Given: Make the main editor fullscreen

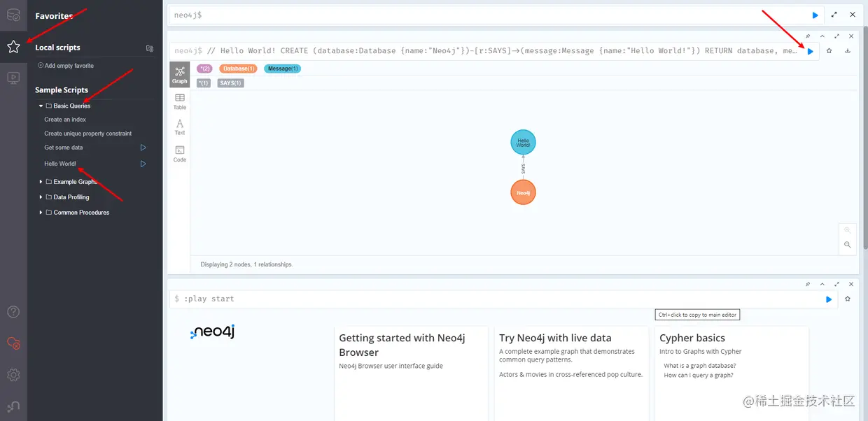Looking at the screenshot, I should click(834, 15).
